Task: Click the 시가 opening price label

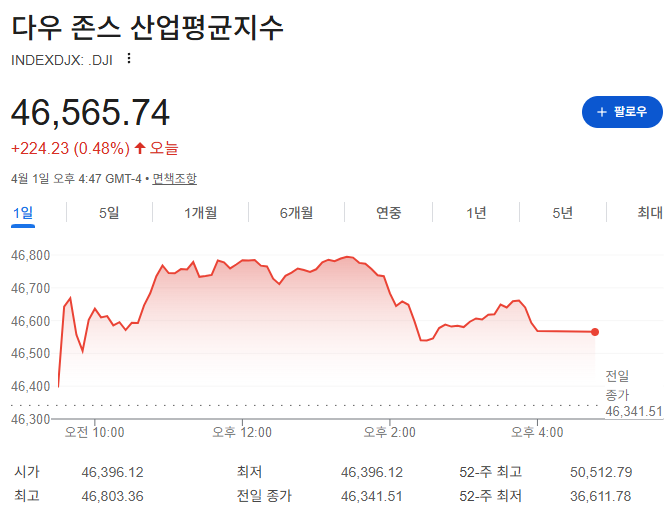Action: (27, 472)
